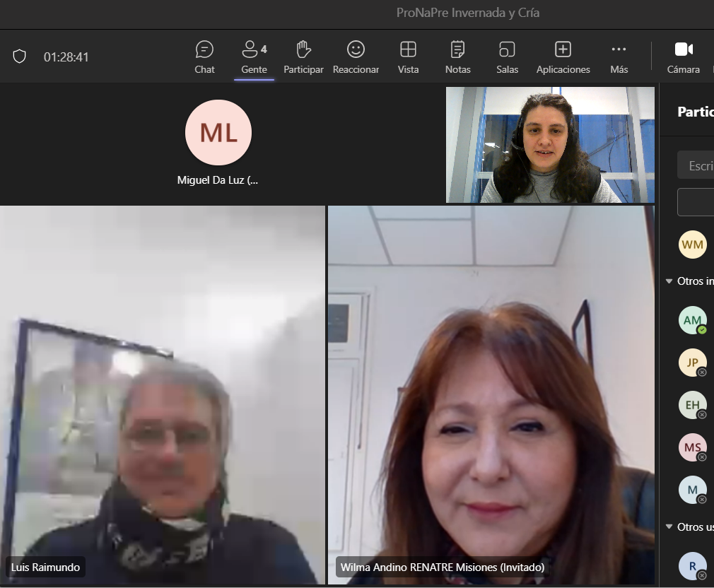Collapse the 'Otros us...' participants section
714x588 pixels.
tap(669, 527)
